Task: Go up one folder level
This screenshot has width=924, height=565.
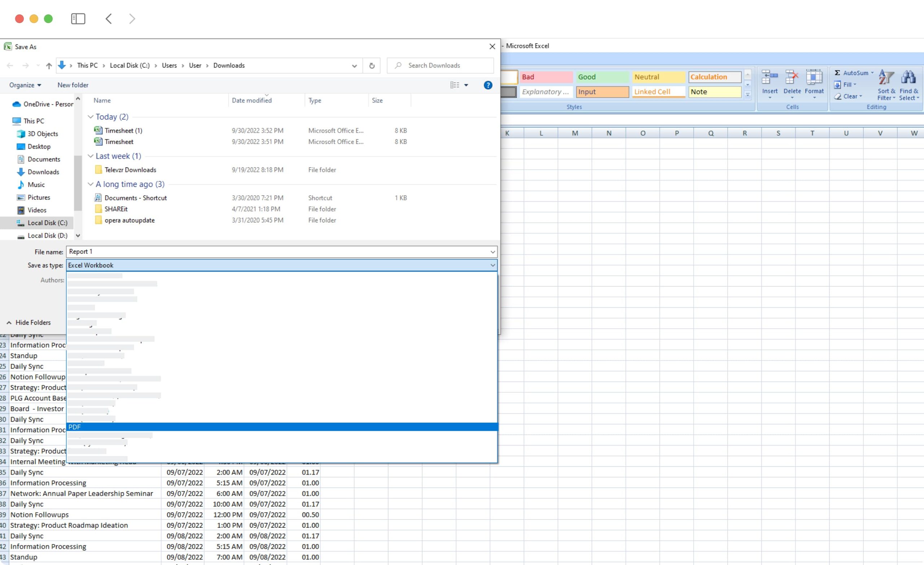Action: tap(49, 66)
